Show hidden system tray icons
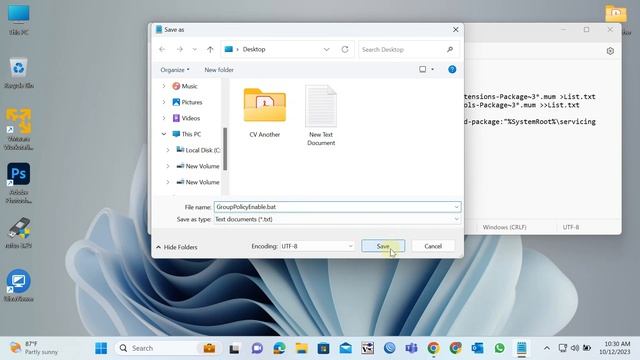The width and height of the screenshot is (640, 360). point(547,348)
